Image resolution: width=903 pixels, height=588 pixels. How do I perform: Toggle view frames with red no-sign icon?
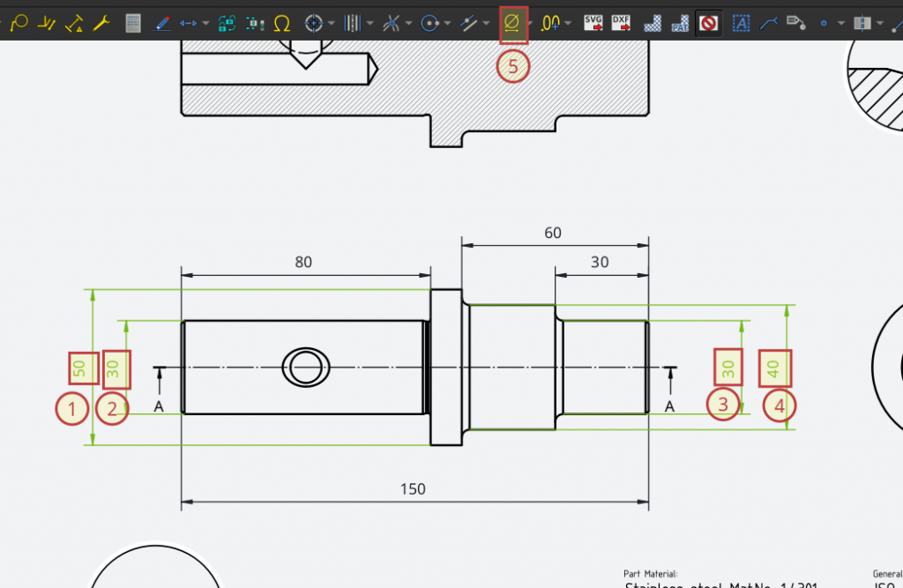[708, 23]
